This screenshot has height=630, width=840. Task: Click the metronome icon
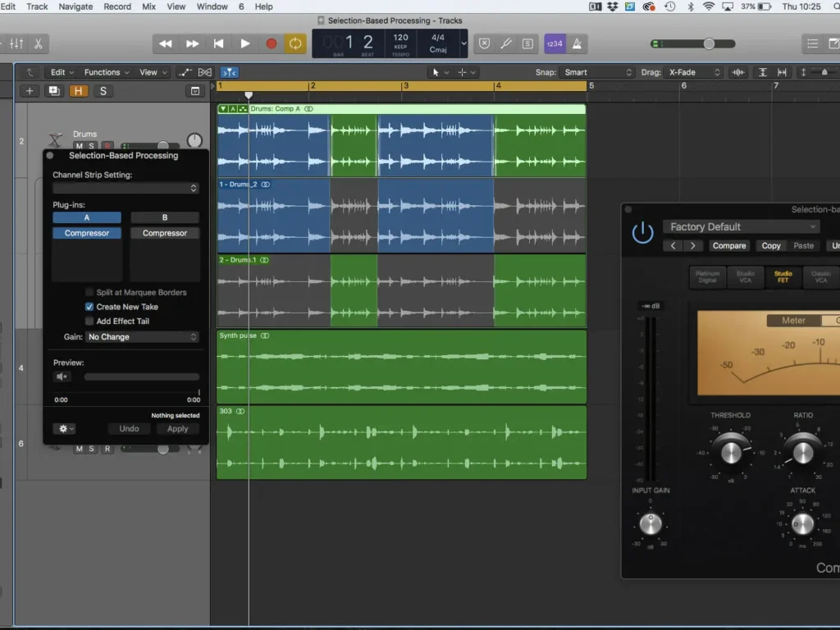[577, 43]
